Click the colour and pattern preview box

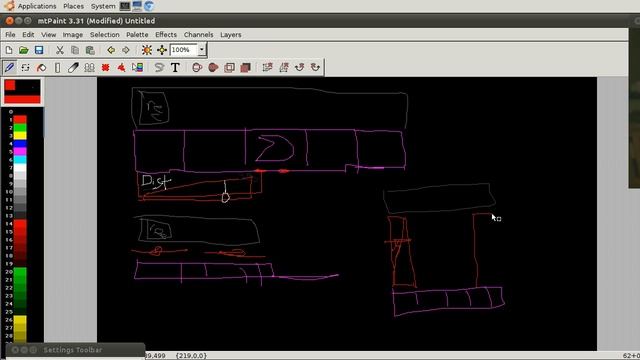[x=22, y=91]
